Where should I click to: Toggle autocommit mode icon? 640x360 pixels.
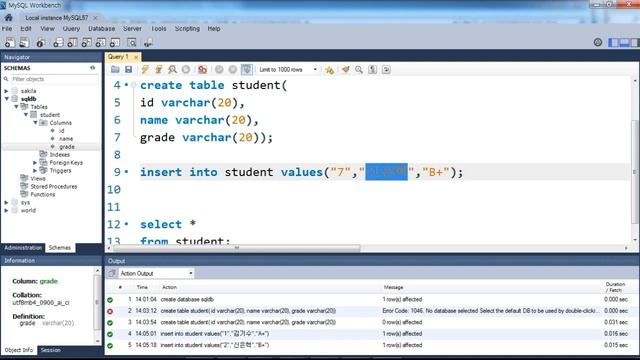click(247, 69)
